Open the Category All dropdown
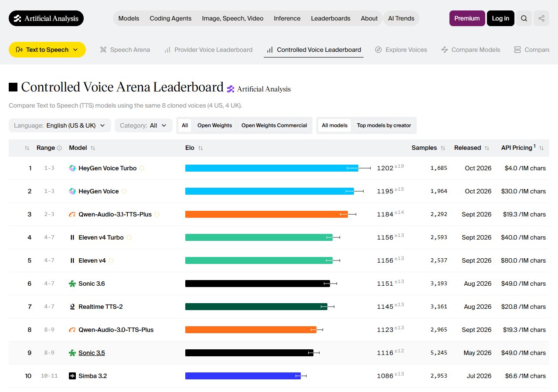The height and width of the screenshot is (392, 558). (x=143, y=125)
